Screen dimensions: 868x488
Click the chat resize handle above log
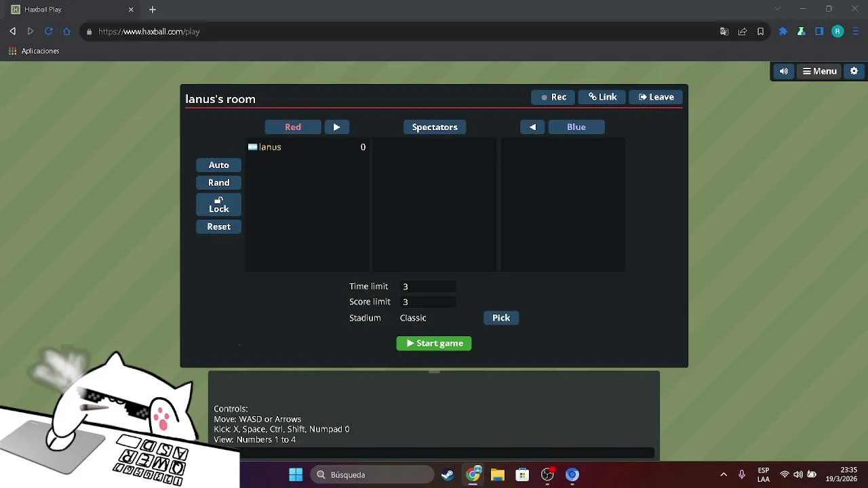(434, 371)
